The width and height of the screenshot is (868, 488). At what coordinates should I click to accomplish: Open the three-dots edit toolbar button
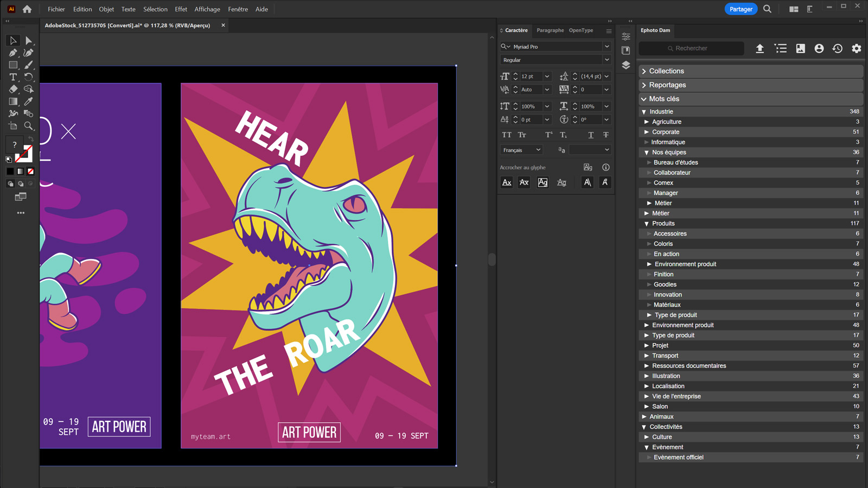coord(21,213)
